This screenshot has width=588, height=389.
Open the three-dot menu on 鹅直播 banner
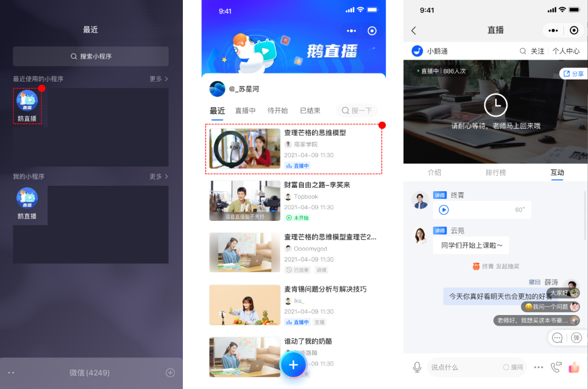[x=351, y=31]
